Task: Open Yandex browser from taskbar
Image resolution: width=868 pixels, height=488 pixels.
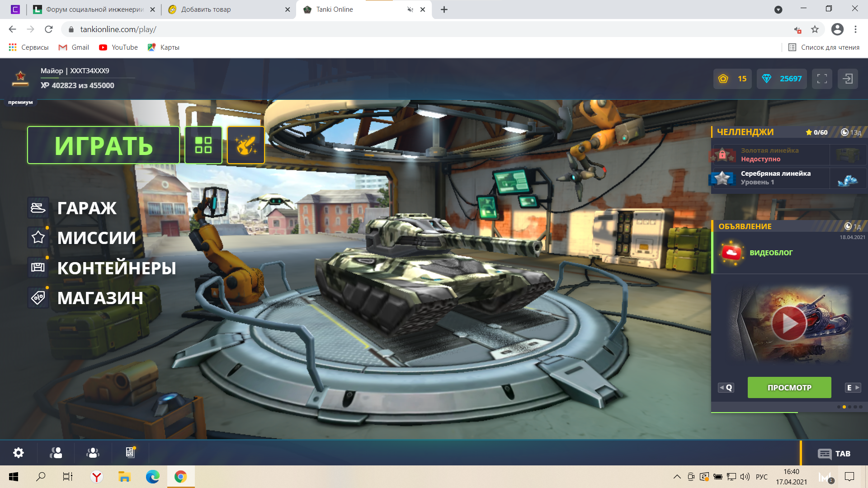Action: 97,477
